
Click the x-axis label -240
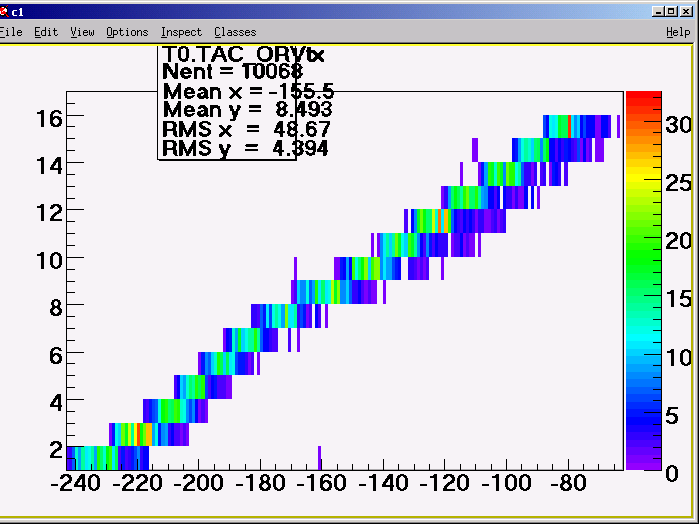(x=76, y=483)
